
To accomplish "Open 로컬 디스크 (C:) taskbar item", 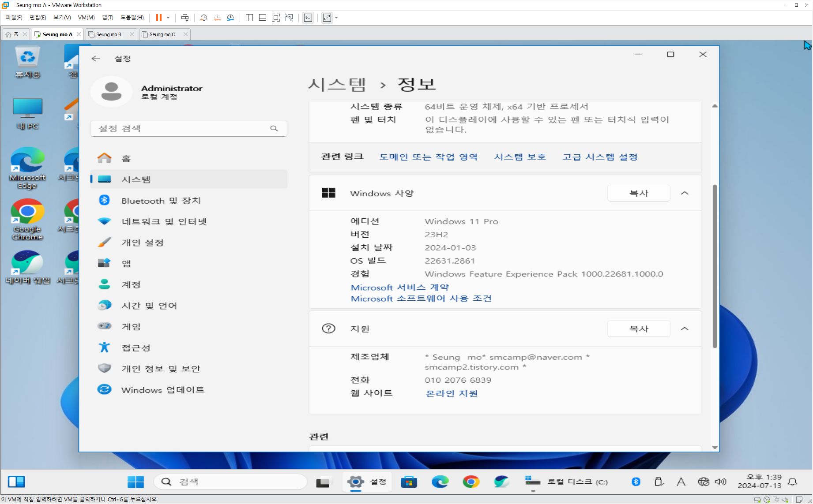I will pyautogui.click(x=567, y=482).
